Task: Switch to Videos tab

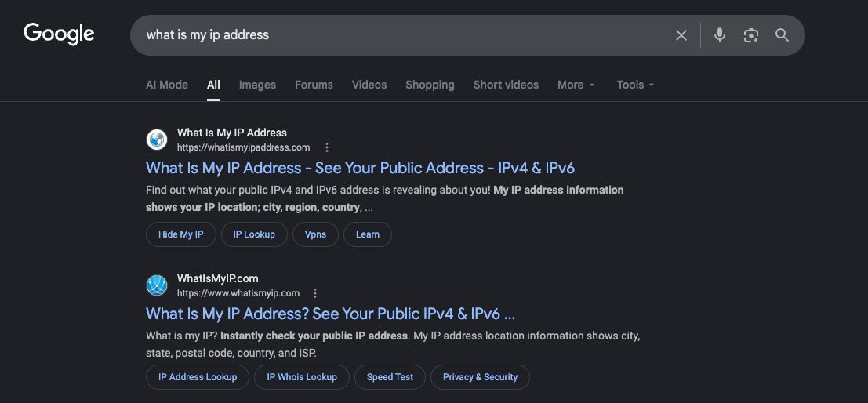Action: (369, 85)
